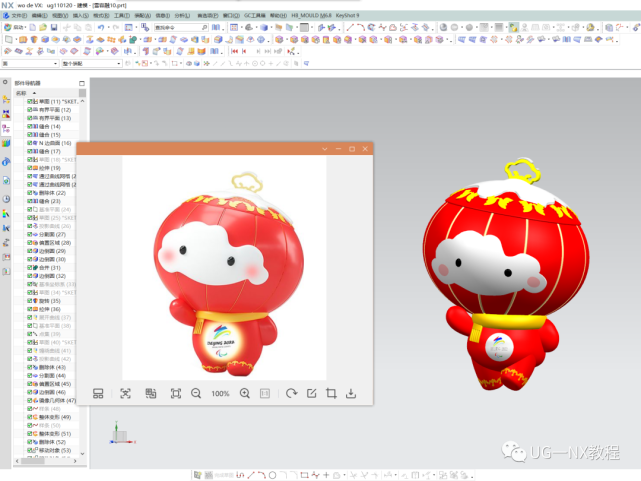
Task: Click image viewer layout panel icon
Action: [98, 394]
